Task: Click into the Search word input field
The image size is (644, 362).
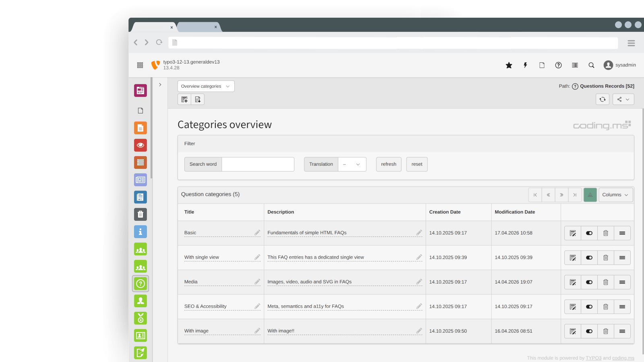Action: pyautogui.click(x=258, y=164)
